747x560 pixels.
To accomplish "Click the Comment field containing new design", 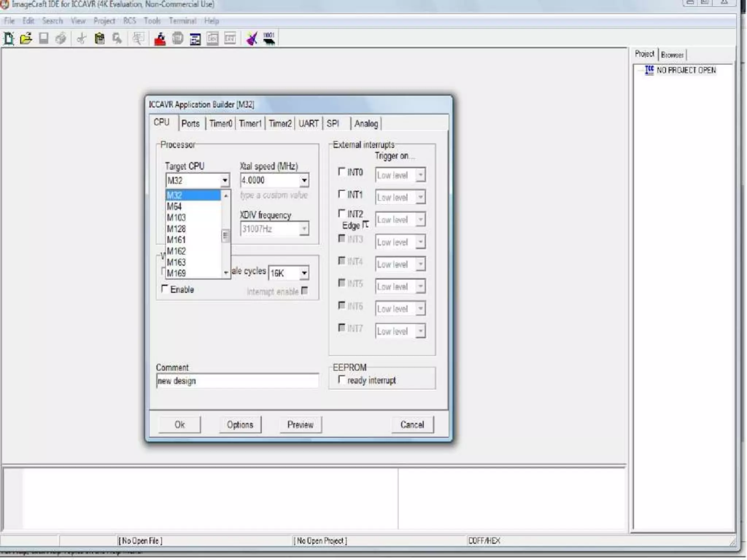I will (237, 381).
